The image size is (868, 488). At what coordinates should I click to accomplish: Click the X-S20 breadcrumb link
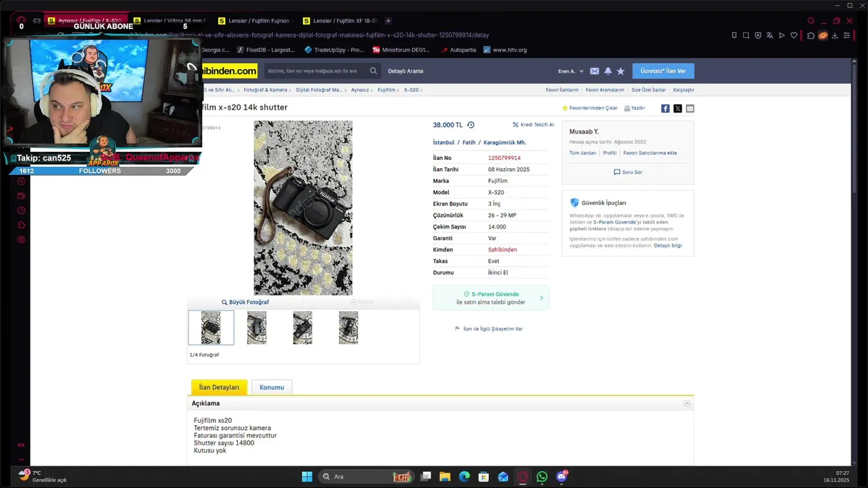(x=411, y=90)
